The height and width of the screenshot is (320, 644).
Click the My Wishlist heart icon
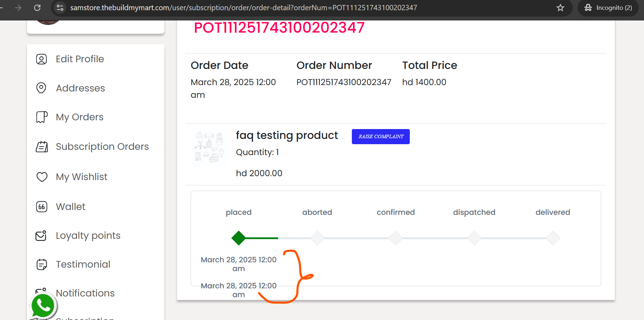click(x=42, y=177)
